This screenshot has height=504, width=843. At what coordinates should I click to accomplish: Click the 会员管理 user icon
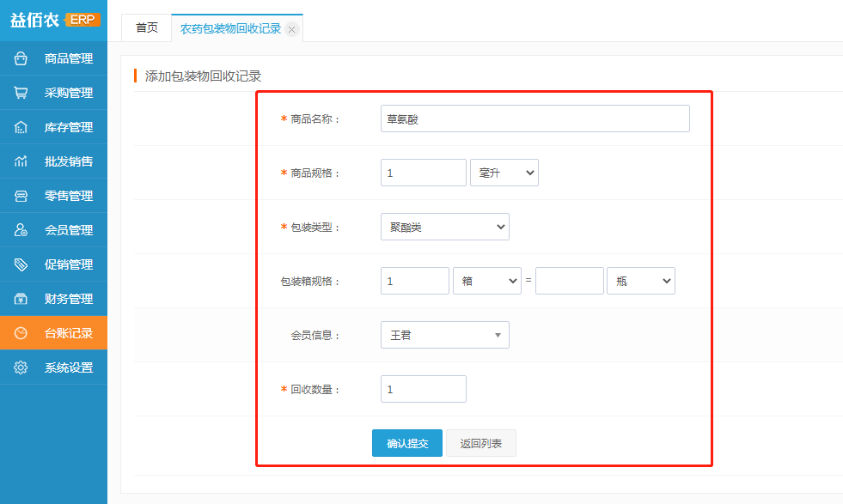pos(21,230)
